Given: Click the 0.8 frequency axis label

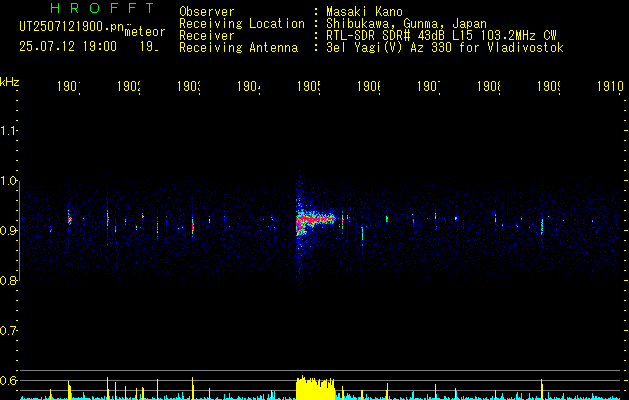Looking at the screenshot, I should [x=8, y=280].
